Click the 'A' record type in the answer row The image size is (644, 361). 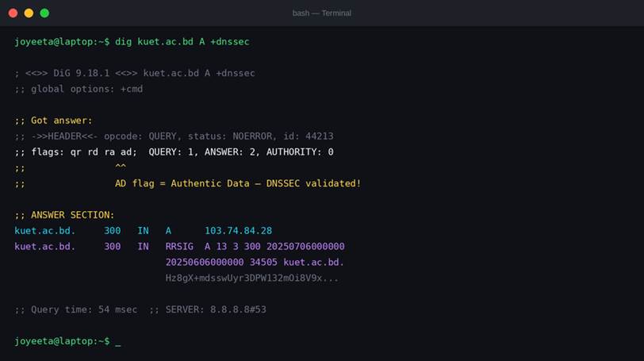pyautogui.click(x=168, y=231)
